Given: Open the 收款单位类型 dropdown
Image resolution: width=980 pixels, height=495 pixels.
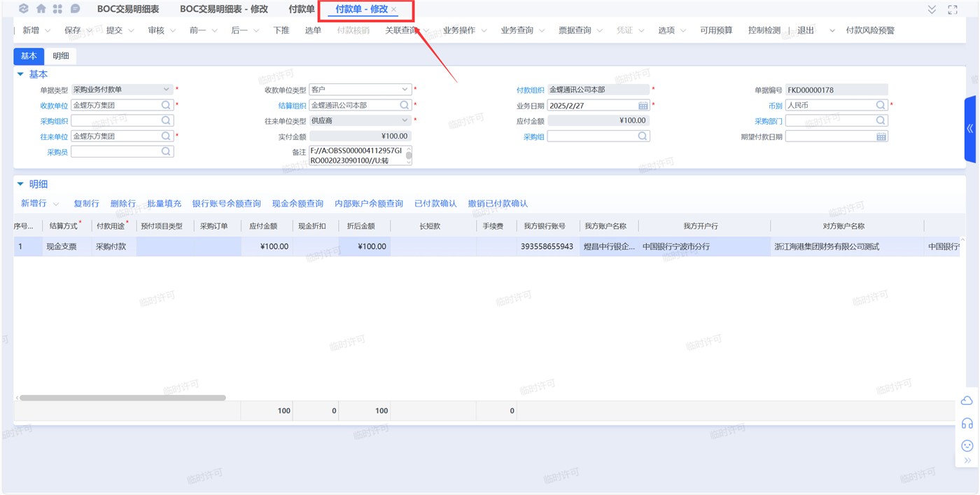Looking at the screenshot, I should [405, 90].
